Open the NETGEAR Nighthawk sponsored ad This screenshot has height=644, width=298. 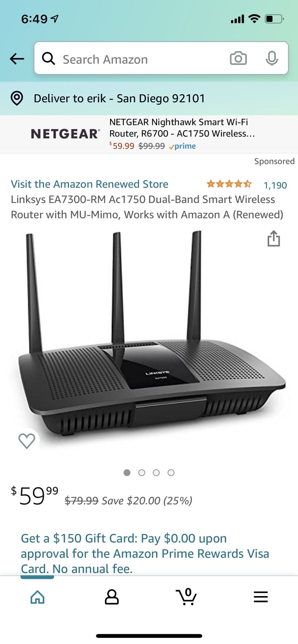[149, 134]
